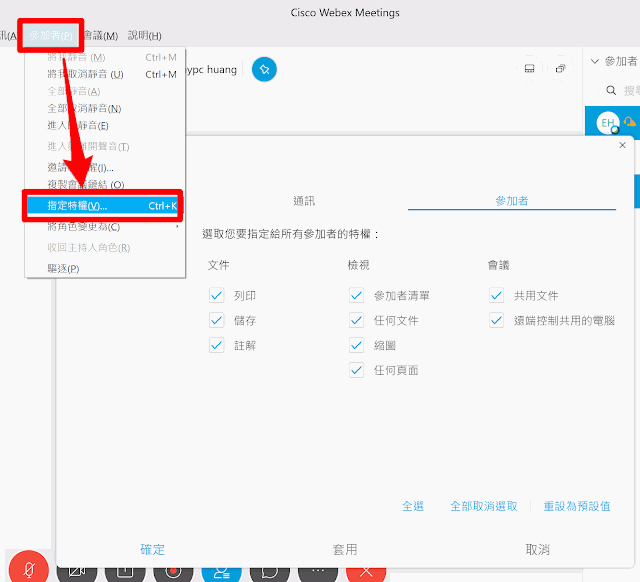
Task: Click the 取消 cancel button
Action: 538,549
